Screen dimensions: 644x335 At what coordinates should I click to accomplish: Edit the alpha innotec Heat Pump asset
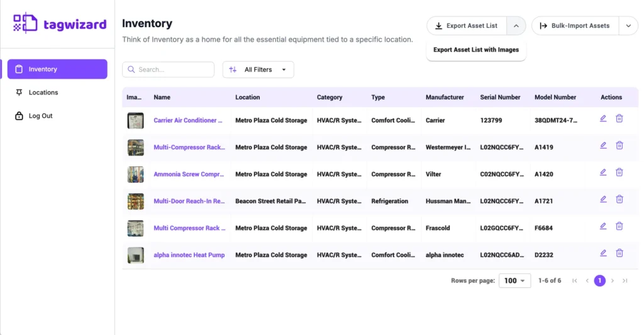tap(603, 253)
